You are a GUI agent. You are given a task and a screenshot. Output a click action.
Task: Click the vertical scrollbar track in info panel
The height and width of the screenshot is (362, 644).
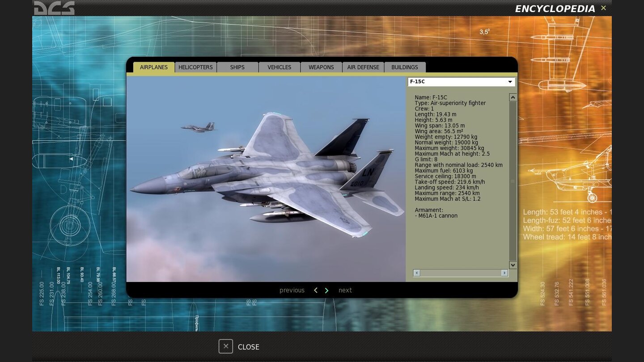pyautogui.click(x=513, y=181)
